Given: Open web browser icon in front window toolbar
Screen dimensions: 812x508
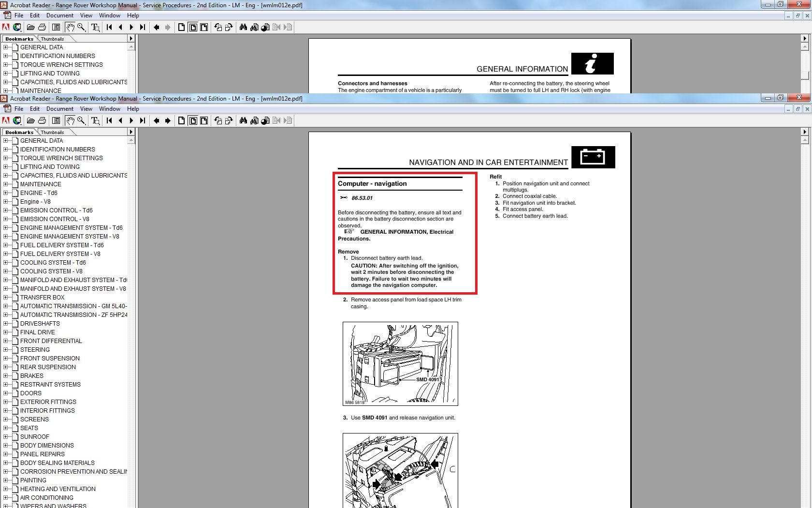Looking at the screenshot, I should coord(17,120).
